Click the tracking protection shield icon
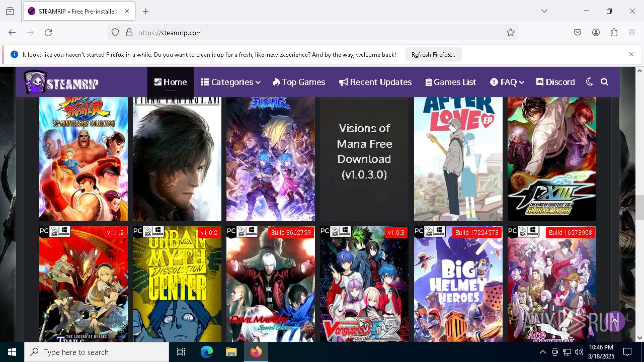 (115, 33)
